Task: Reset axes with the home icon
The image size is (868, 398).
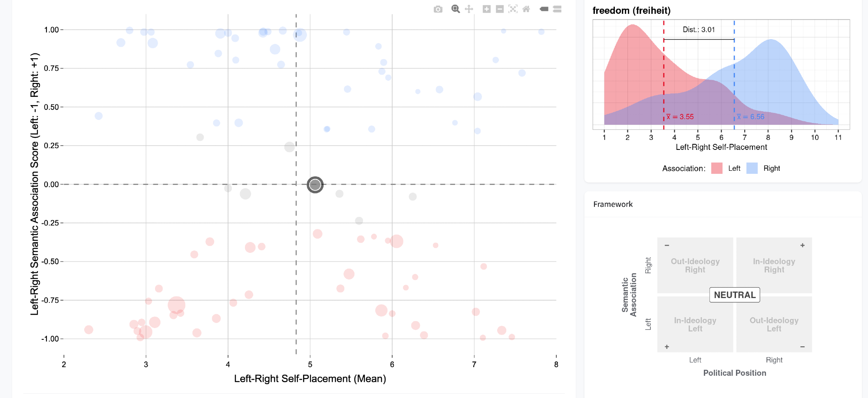Action: pos(526,9)
